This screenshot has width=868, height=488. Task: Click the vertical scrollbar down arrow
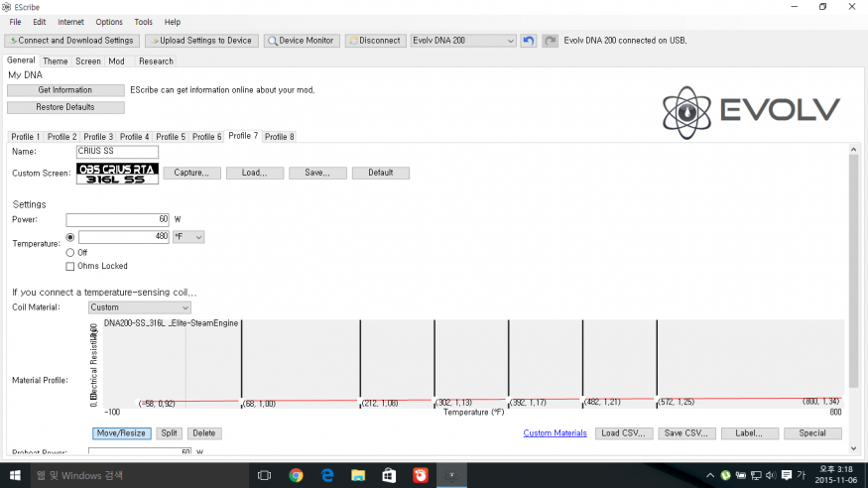(x=853, y=448)
